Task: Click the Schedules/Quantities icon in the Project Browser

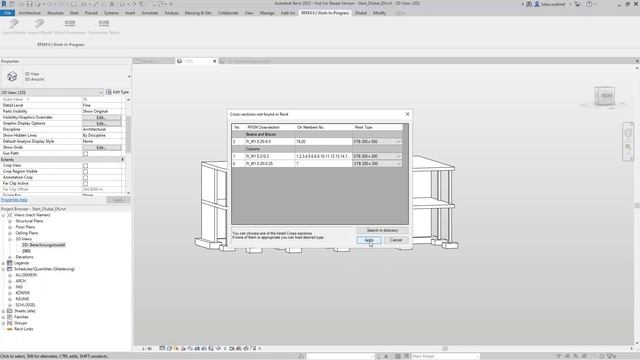Action: coord(10,269)
